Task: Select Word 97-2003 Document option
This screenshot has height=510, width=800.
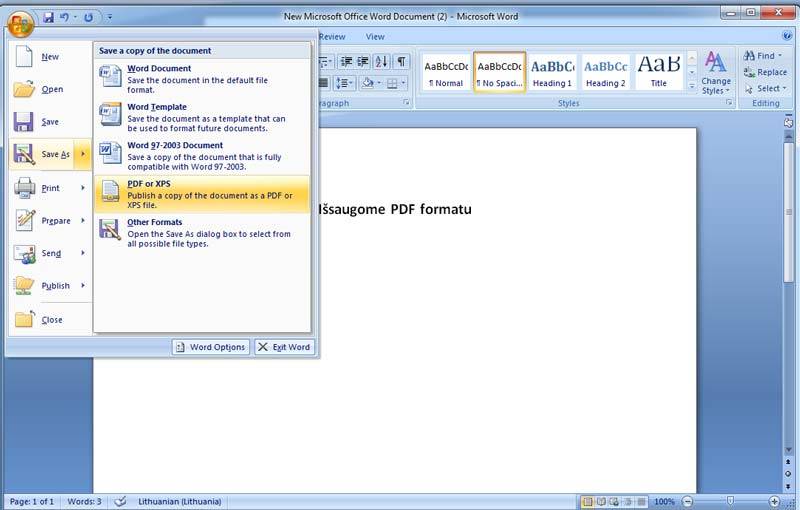Action: point(202,156)
